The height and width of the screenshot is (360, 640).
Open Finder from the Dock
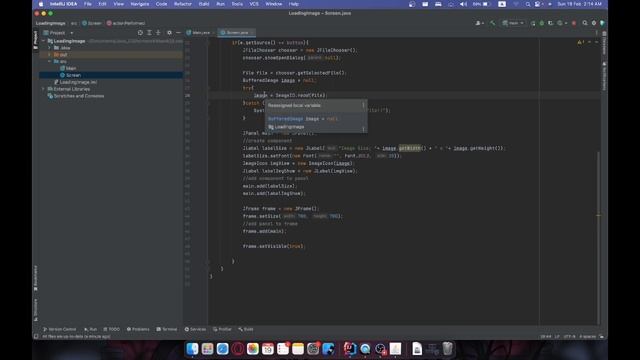pyautogui.click(x=192, y=349)
